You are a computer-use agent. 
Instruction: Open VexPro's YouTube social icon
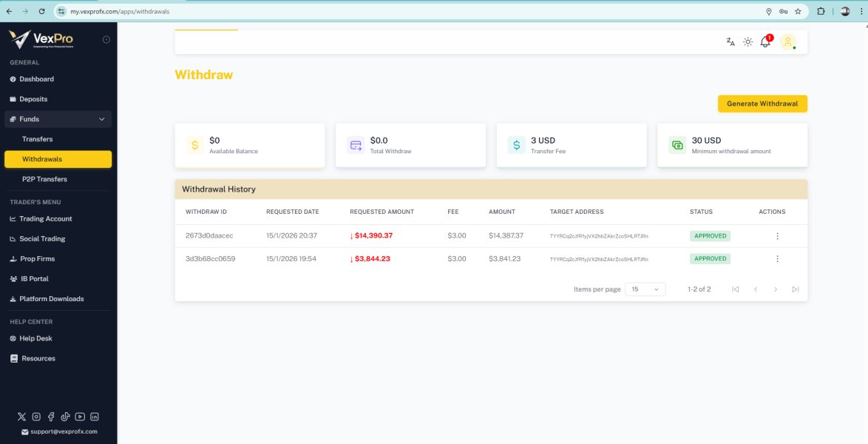[79, 417]
